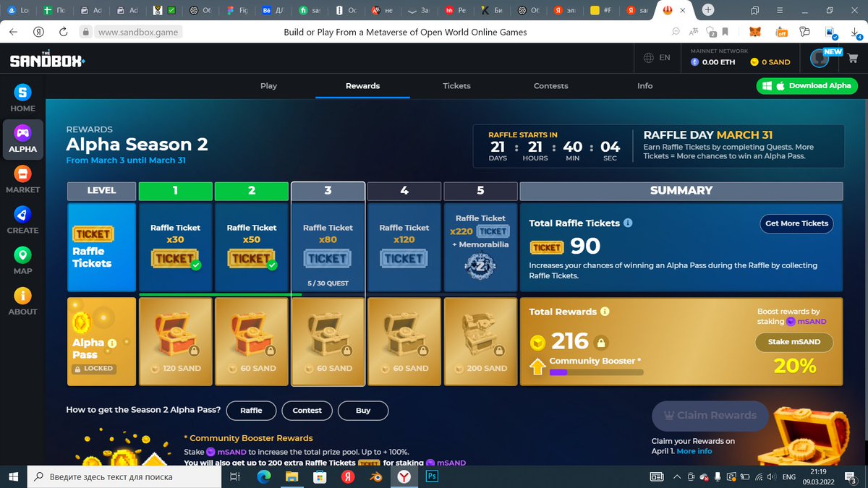Open the user avatar profile menu
868x488 pixels.
[819, 59]
